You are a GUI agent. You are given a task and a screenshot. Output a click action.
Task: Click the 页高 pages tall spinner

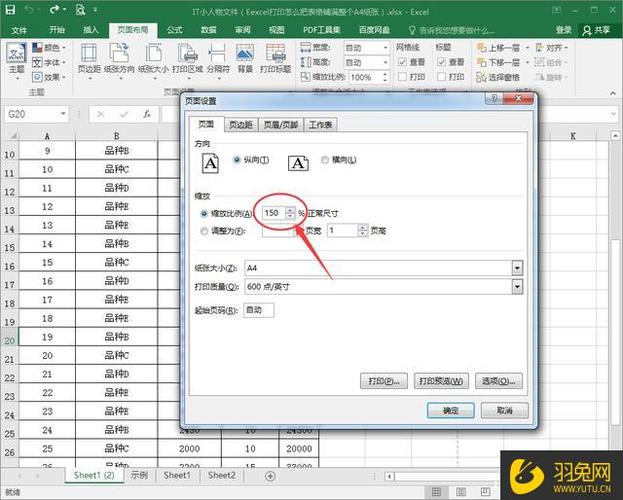363,231
